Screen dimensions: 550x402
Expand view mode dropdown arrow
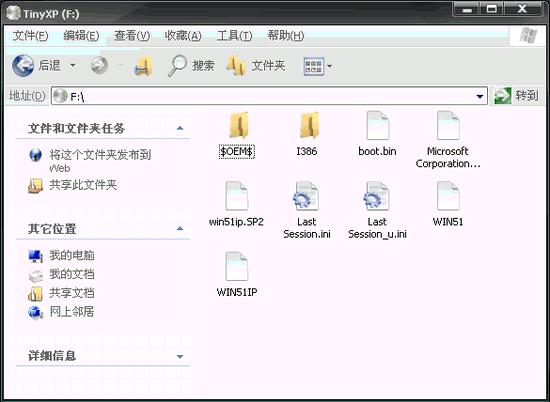329,66
